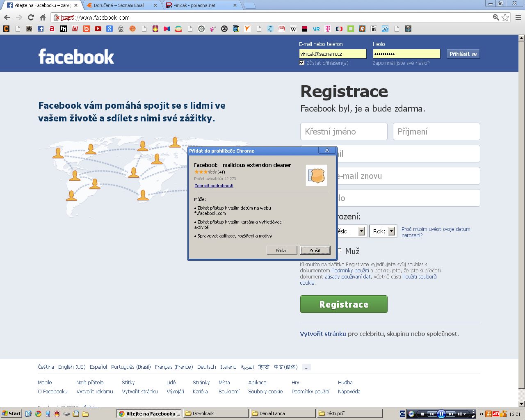Screen dimensions: 525x420
Task: Go back with the browser back arrow
Action: click(7, 17)
